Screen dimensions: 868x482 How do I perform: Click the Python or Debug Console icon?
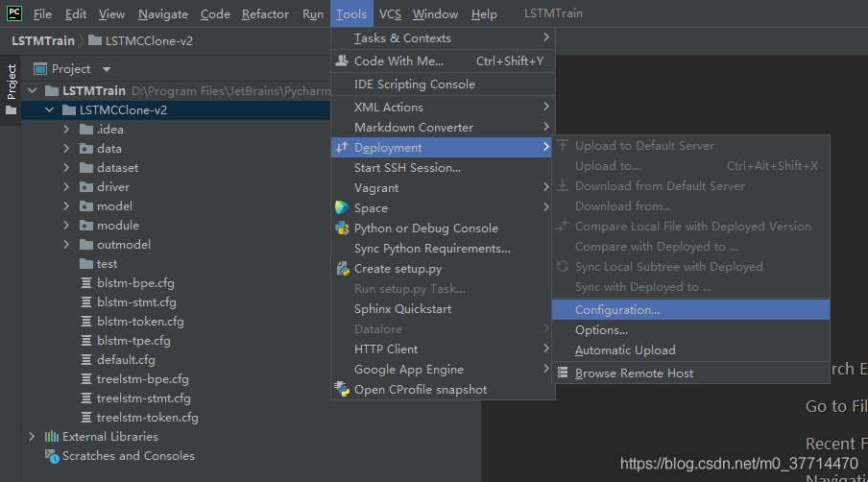[342, 229]
